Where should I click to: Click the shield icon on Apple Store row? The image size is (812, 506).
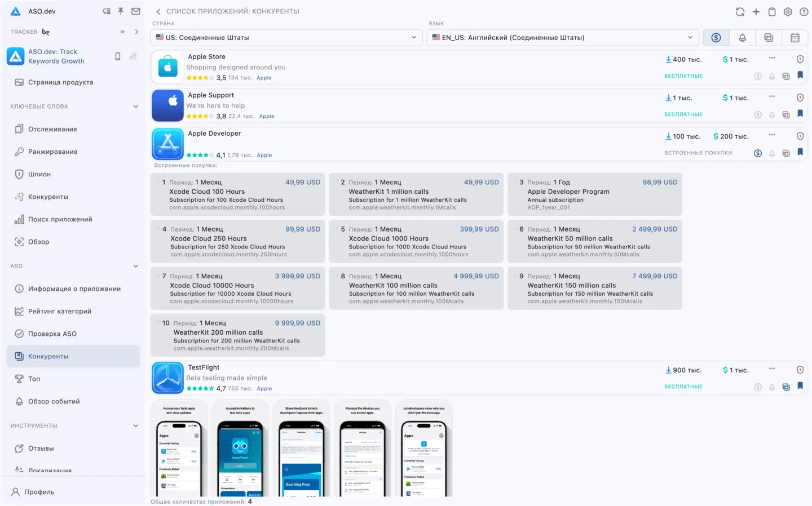tap(800, 59)
